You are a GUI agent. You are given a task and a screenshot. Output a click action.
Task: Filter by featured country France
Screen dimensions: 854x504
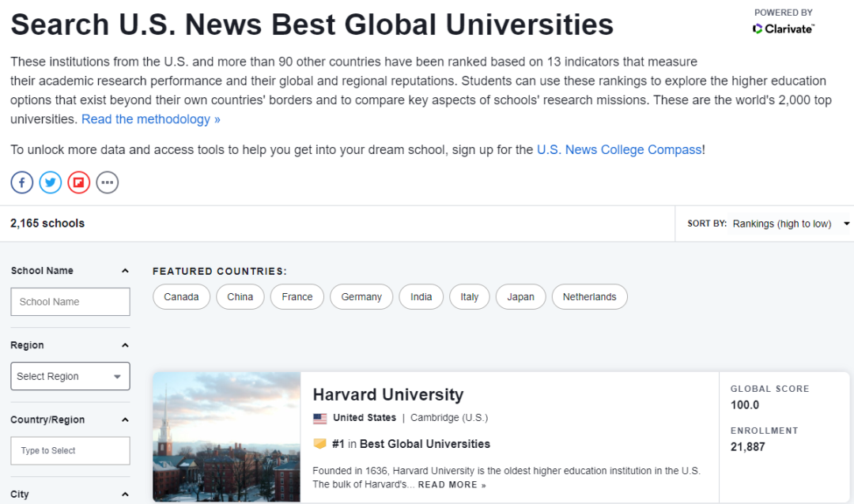tap(297, 297)
